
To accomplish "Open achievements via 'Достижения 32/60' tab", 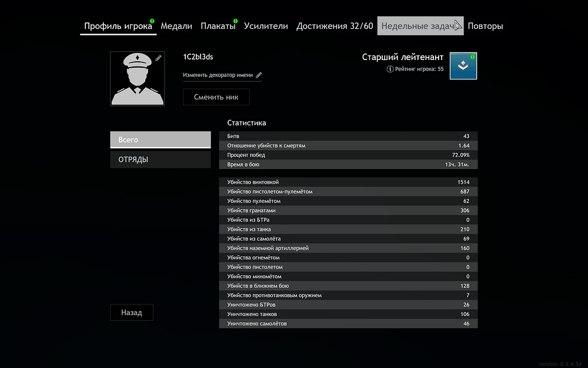I will click(x=335, y=26).
